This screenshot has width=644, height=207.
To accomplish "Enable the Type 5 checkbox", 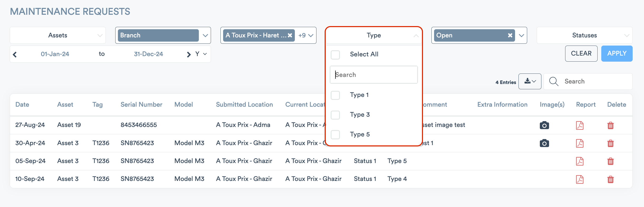I will [x=335, y=135].
